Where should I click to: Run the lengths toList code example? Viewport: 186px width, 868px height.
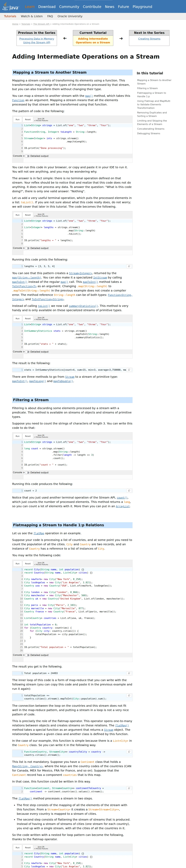(x=18, y=215)
